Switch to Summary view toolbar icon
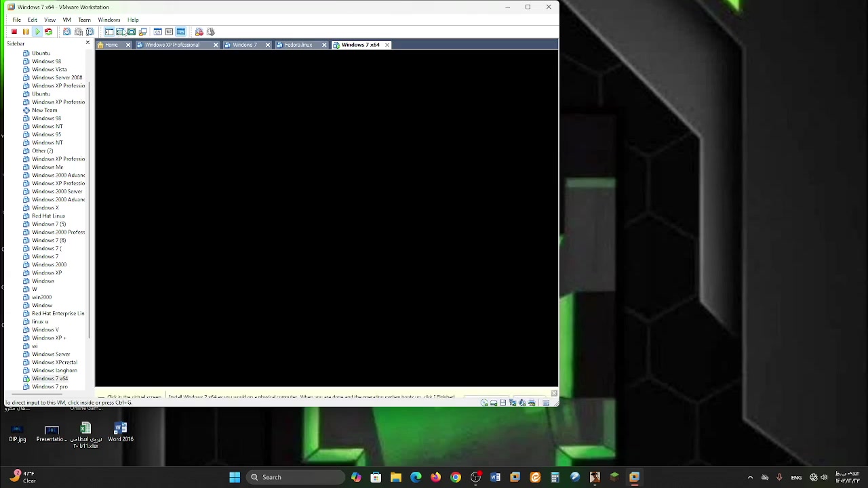Image resolution: width=868 pixels, height=488 pixels. pos(158,32)
